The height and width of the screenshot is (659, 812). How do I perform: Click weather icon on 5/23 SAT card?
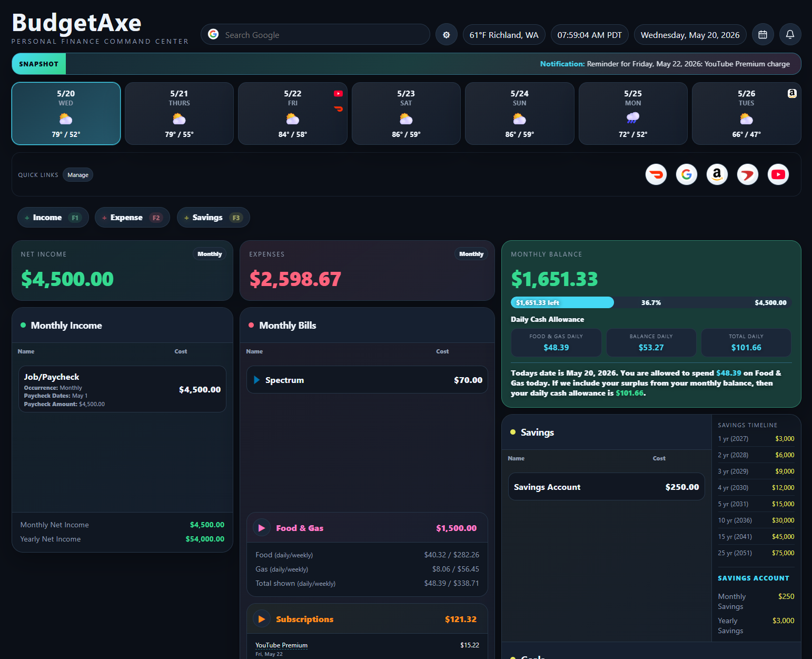point(406,119)
